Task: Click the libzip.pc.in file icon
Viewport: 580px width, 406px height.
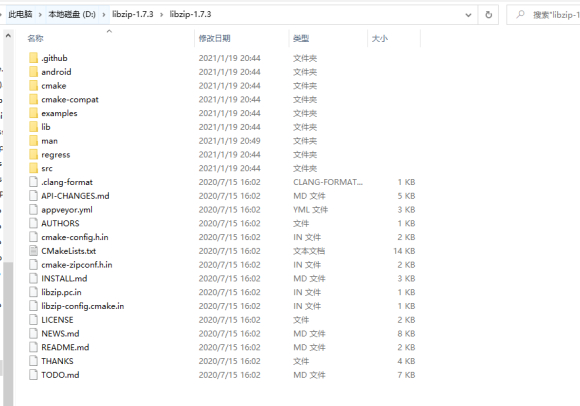Action: [33, 292]
